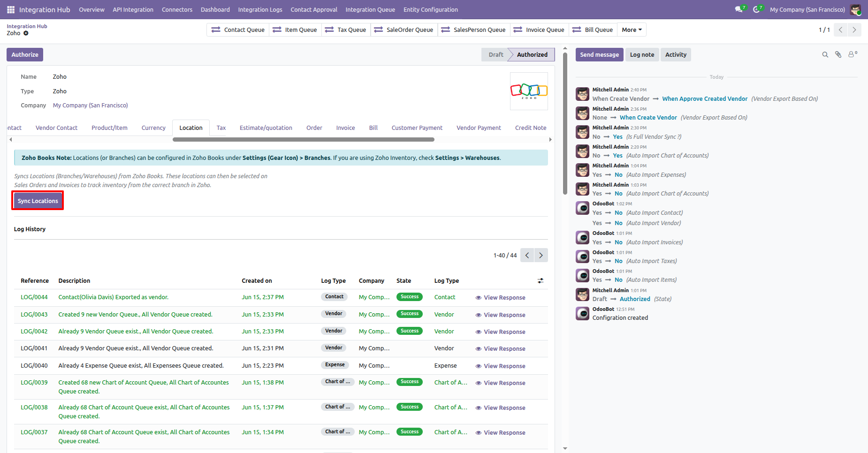868x453 pixels.
Task: Click the Log note button
Action: click(x=642, y=54)
